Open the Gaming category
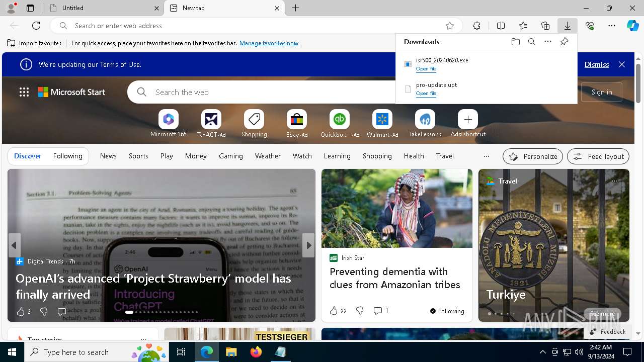Screen dimensions: 644x362 tap(231, 156)
